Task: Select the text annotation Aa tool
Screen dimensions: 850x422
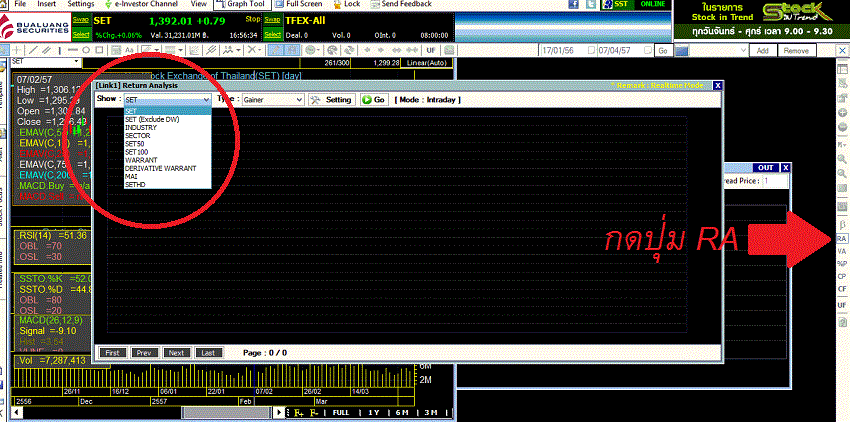Action: (129, 50)
